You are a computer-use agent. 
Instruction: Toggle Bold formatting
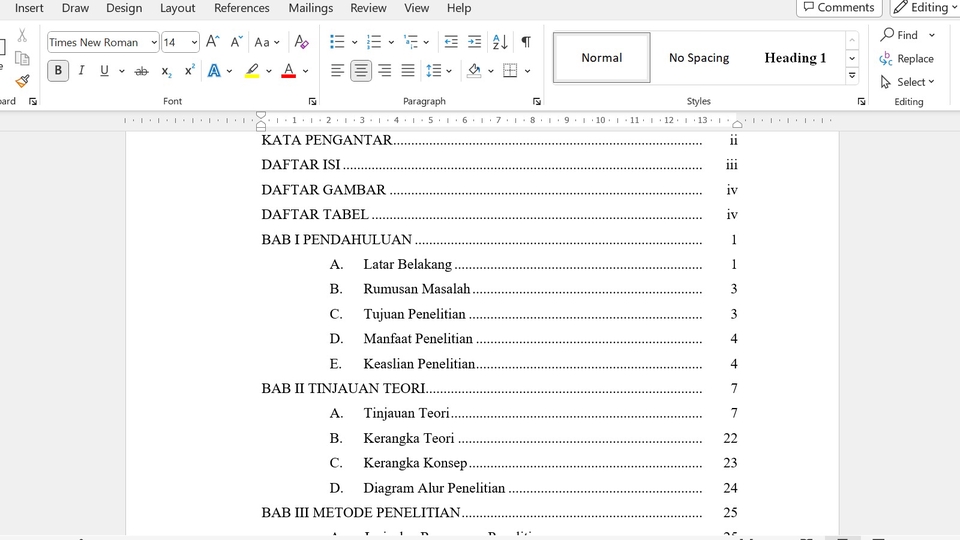pos(58,70)
